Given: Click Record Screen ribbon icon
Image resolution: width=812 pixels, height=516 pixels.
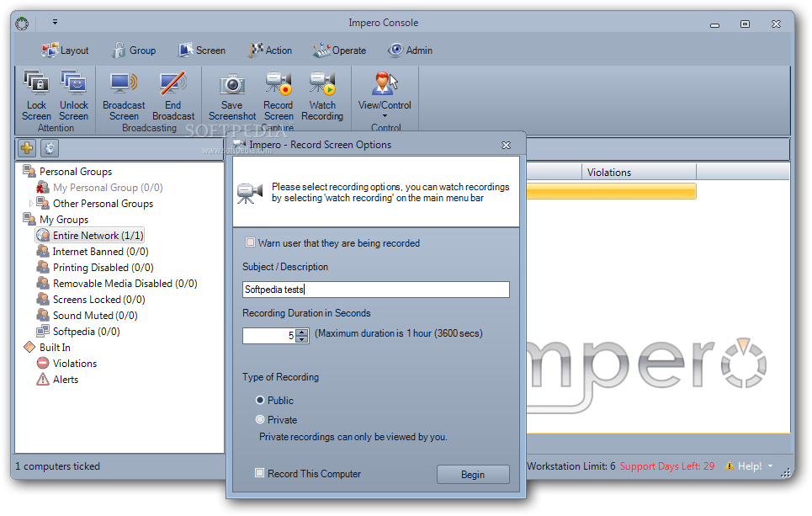Looking at the screenshot, I should tap(279, 84).
